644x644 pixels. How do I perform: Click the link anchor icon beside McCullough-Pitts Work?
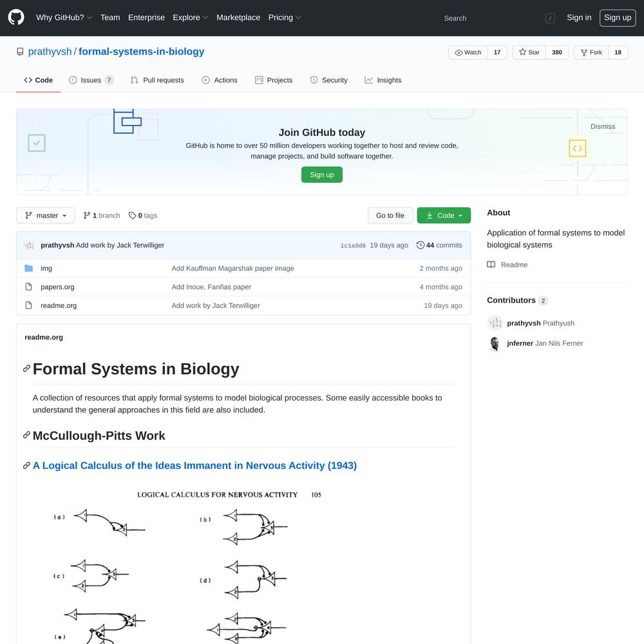(x=26, y=435)
